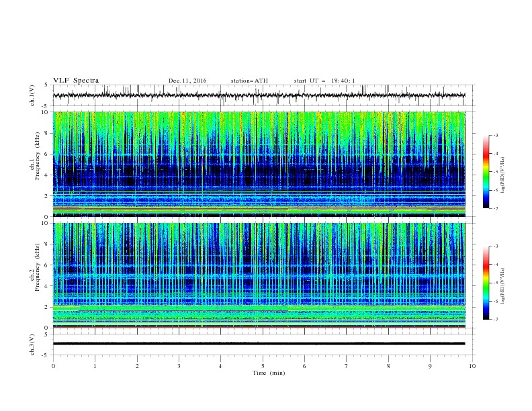Click time axis tick label "4"
The width and height of the screenshot is (532, 411).
[x=221, y=366]
